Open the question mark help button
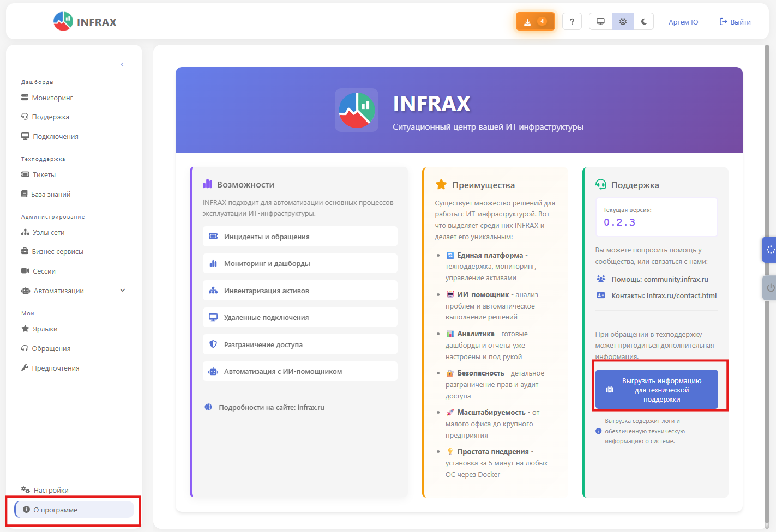 tap(572, 22)
